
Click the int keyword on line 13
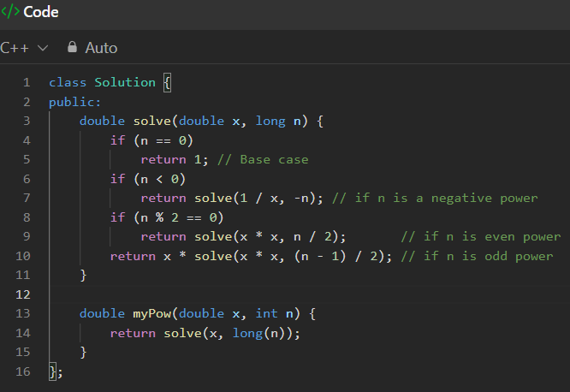point(266,313)
